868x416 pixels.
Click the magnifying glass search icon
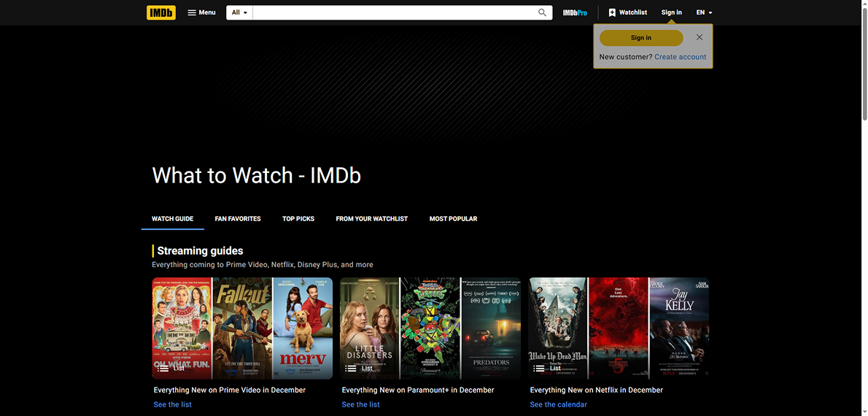pos(543,12)
